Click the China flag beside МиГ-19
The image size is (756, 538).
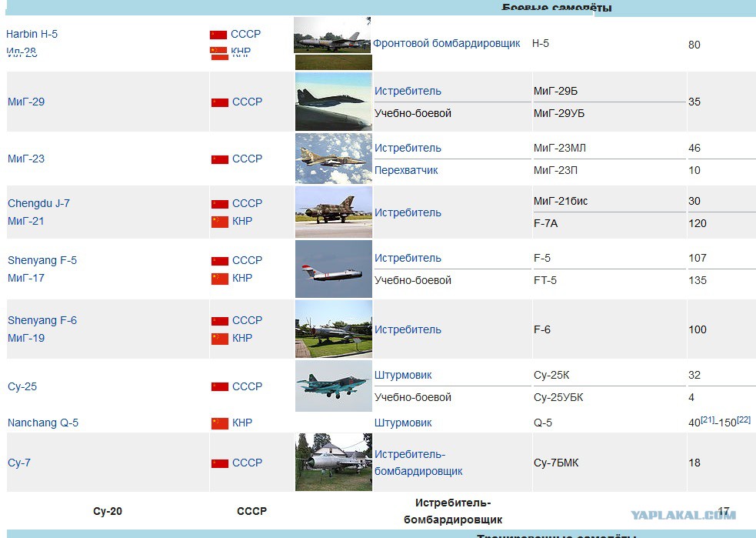click(220, 339)
